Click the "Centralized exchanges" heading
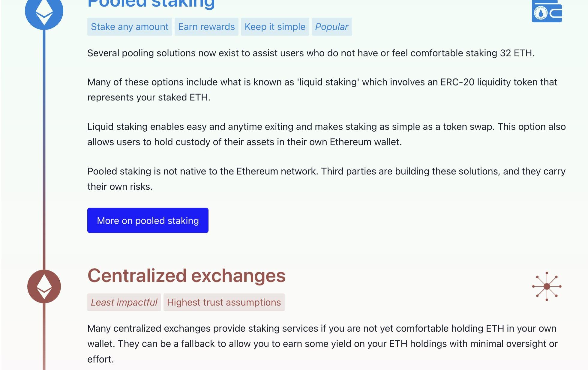This screenshot has height=370, width=588. [x=186, y=276]
